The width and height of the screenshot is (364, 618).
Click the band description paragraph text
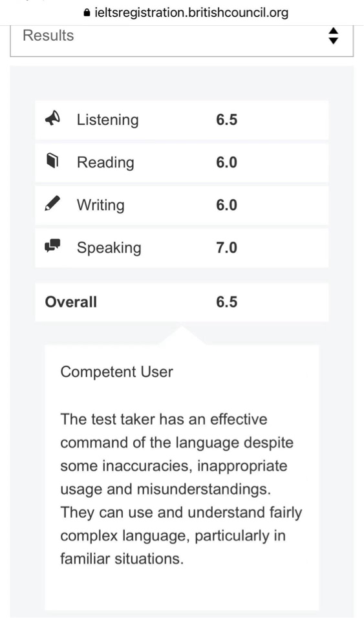click(181, 489)
